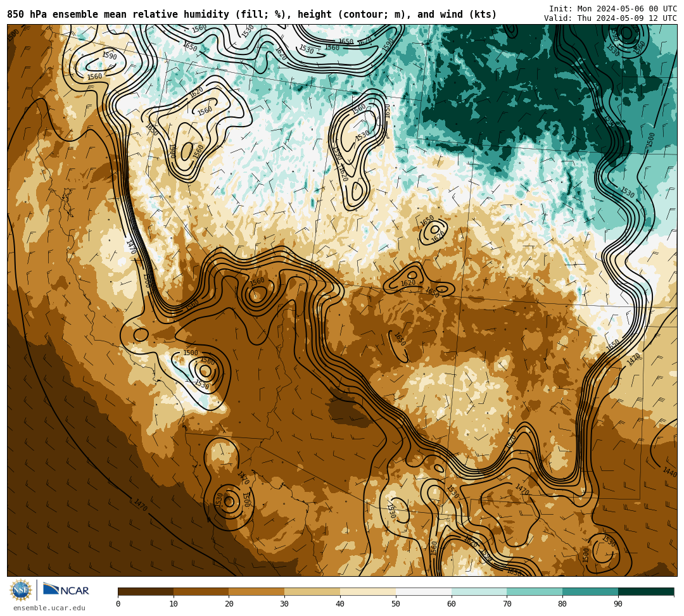
Task: Open the ensemble.ucar.edu link text
Action: 49,608
